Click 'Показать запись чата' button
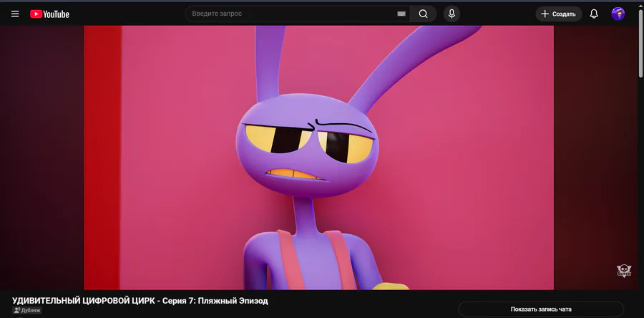 541,309
